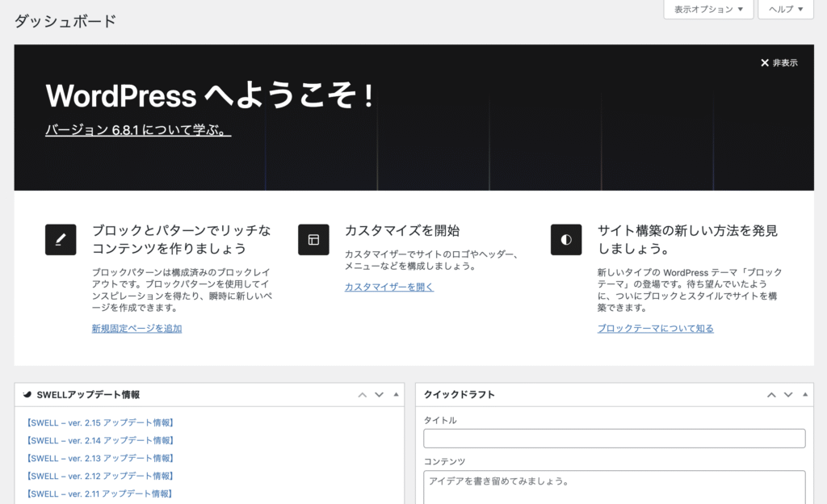Open SWELL ver. 2.12 アップデート情報

click(100, 476)
